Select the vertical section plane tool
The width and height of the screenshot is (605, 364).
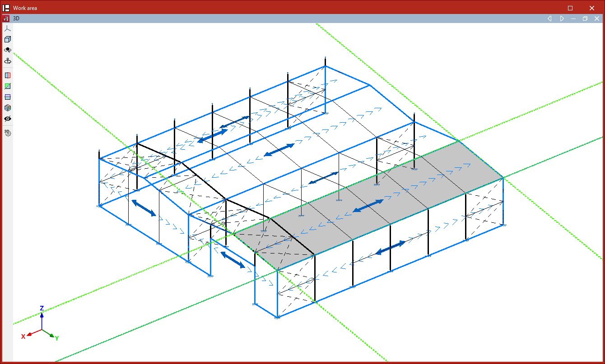[x=7, y=75]
